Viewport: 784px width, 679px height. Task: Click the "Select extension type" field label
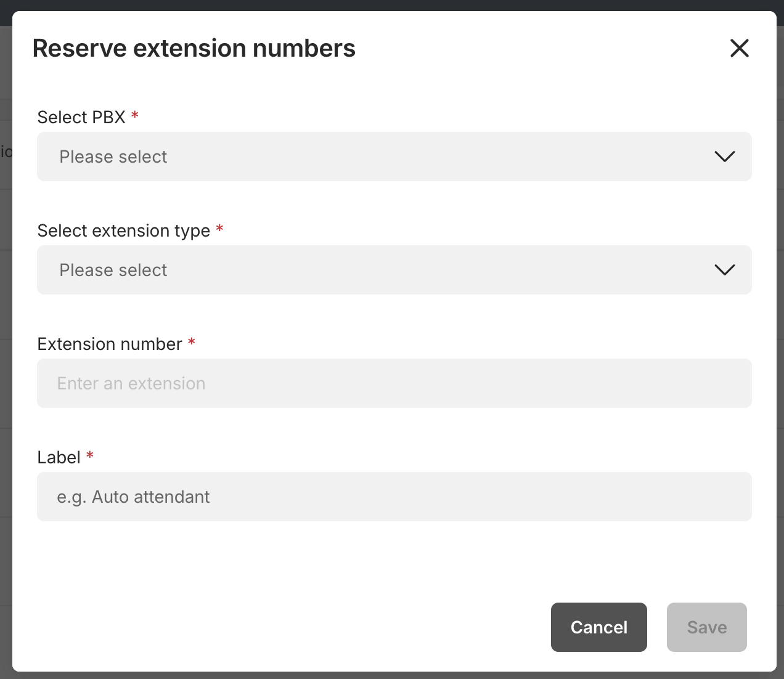(x=123, y=230)
